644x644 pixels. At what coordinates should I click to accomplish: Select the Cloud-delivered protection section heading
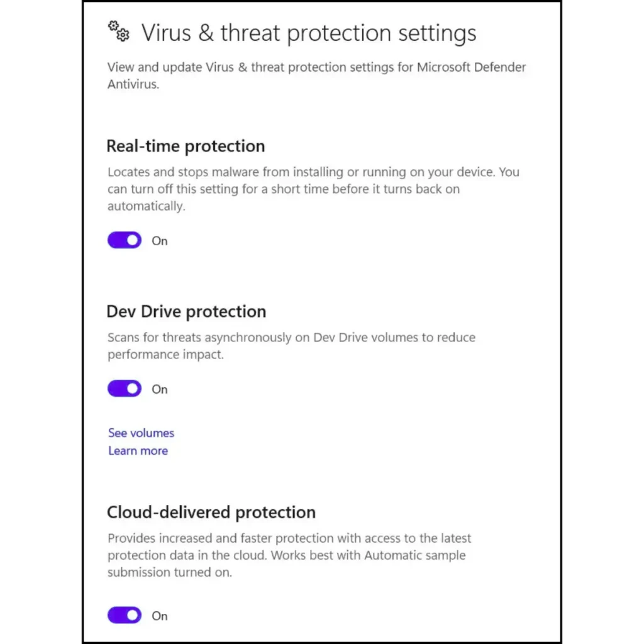(211, 512)
